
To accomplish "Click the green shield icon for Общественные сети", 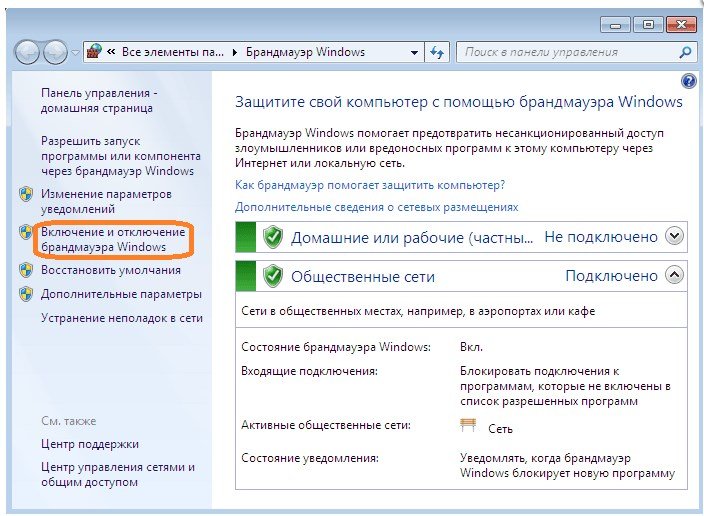I will coord(273,276).
